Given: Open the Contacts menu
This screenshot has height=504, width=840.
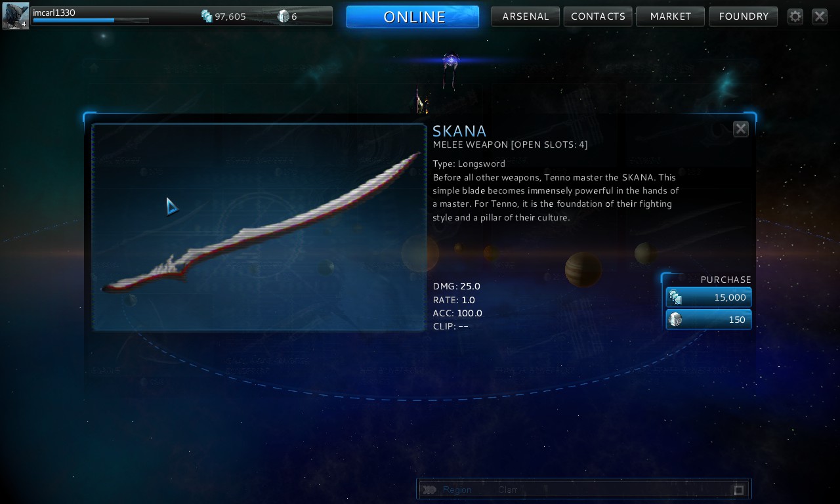Looking at the screenshot, I should [x=598, y=16].
